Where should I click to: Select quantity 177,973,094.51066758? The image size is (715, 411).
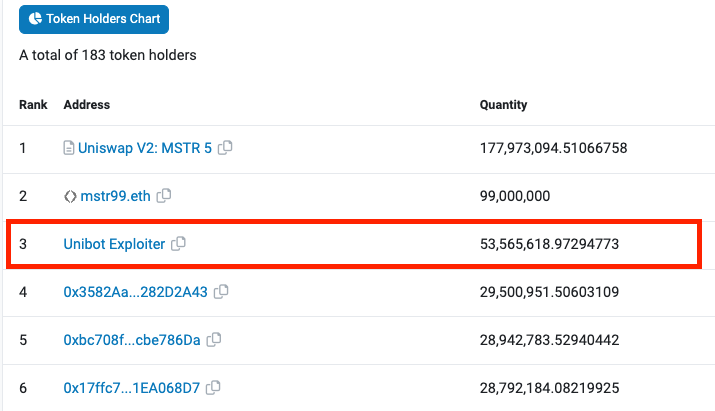554,148
